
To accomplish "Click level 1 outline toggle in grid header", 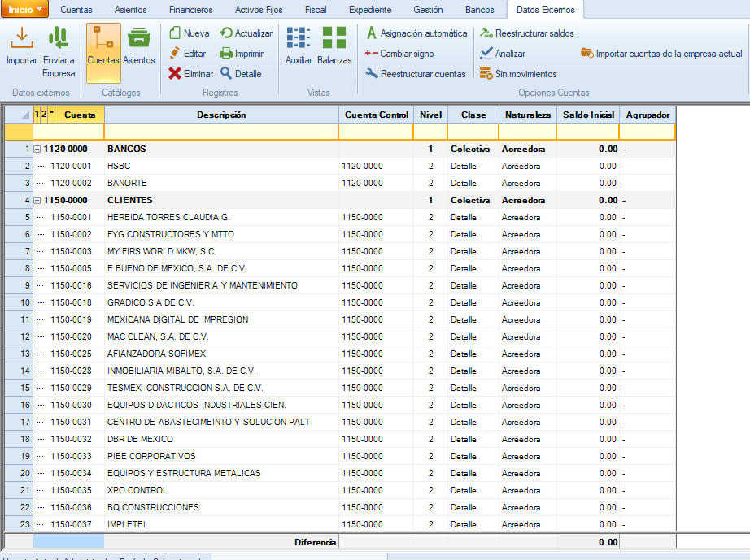I will pos(37,115).
